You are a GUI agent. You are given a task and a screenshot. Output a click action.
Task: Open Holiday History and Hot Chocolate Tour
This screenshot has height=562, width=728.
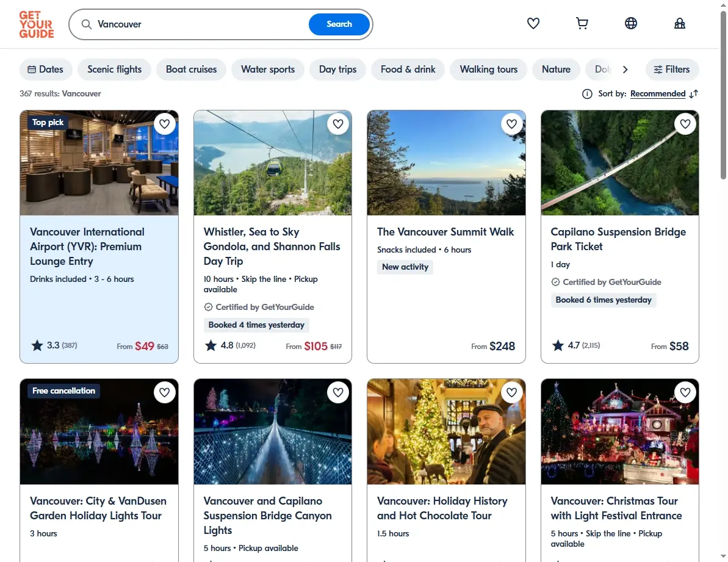pyautogui.click(x=442, y=508)
